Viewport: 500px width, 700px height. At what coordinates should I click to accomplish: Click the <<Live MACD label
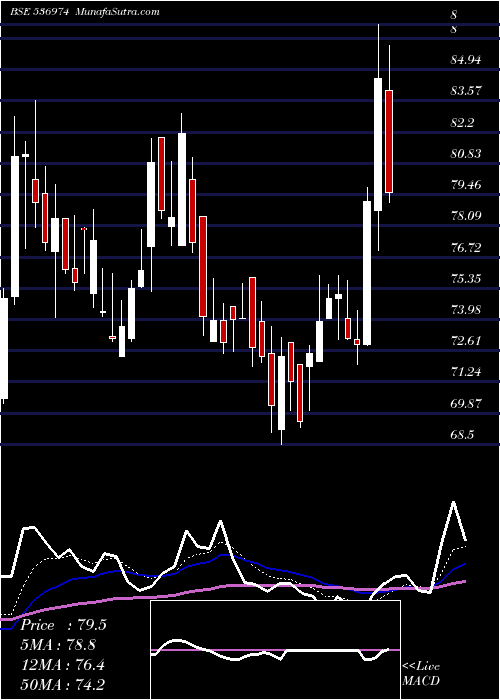click(421, 674)
